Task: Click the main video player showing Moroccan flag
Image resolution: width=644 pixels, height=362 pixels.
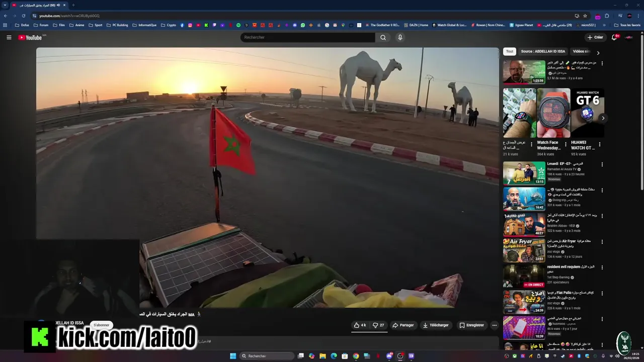Action: (x=267, y=177)
